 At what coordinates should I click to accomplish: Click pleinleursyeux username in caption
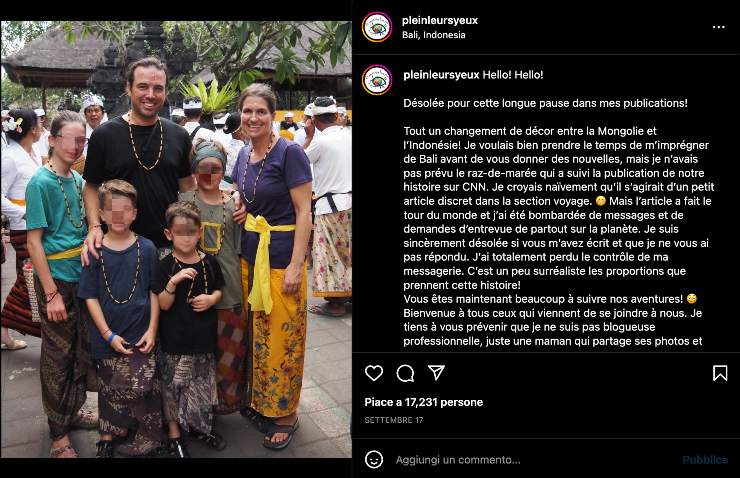[441, 75]
